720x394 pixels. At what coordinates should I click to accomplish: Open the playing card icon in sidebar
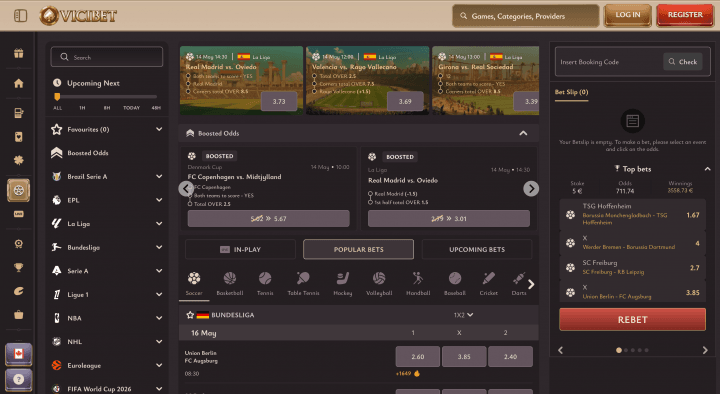[18, 137]
